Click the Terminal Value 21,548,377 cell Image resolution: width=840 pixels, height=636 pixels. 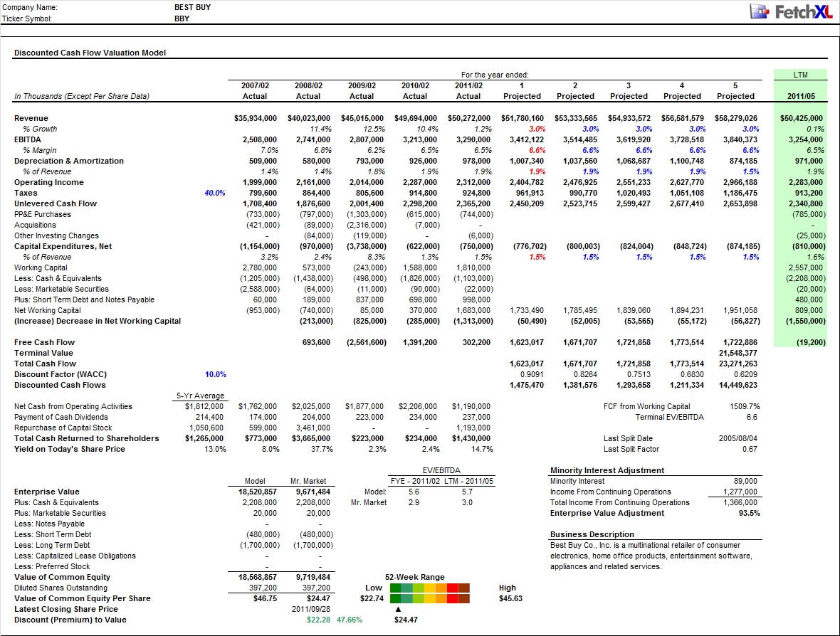(x=738, y=354)
